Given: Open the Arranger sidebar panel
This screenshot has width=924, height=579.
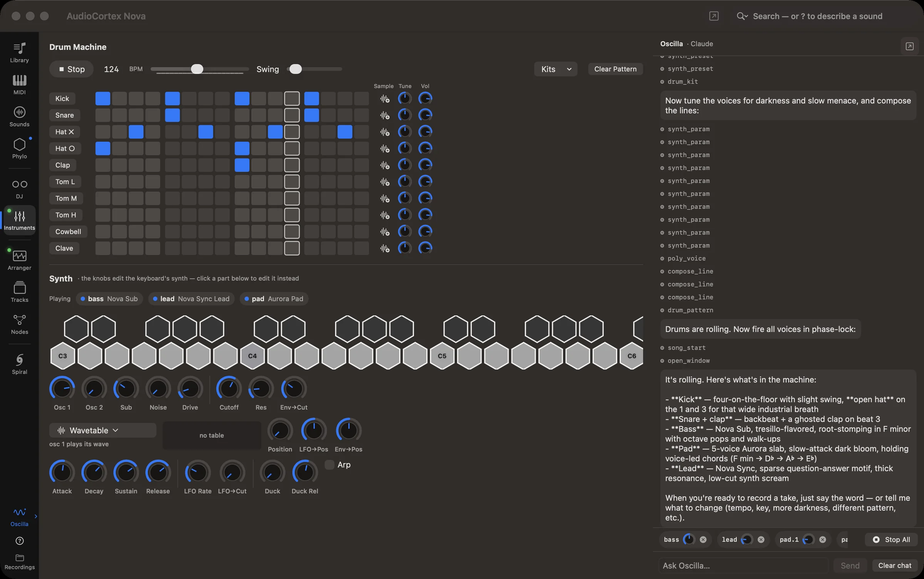Looking at the screenshot, I should 19,260.
